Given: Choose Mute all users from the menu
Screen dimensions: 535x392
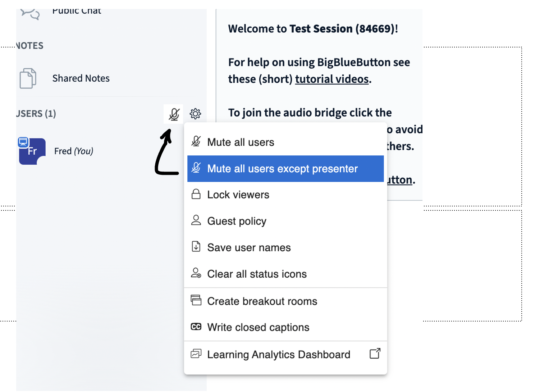Looking at the screenshot, I should 240,142.
